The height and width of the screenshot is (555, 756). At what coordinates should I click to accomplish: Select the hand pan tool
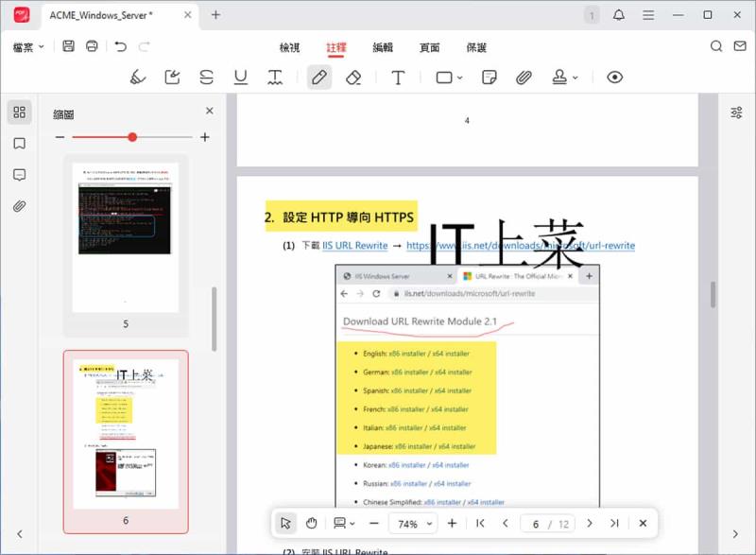click(x=312, y=522)
